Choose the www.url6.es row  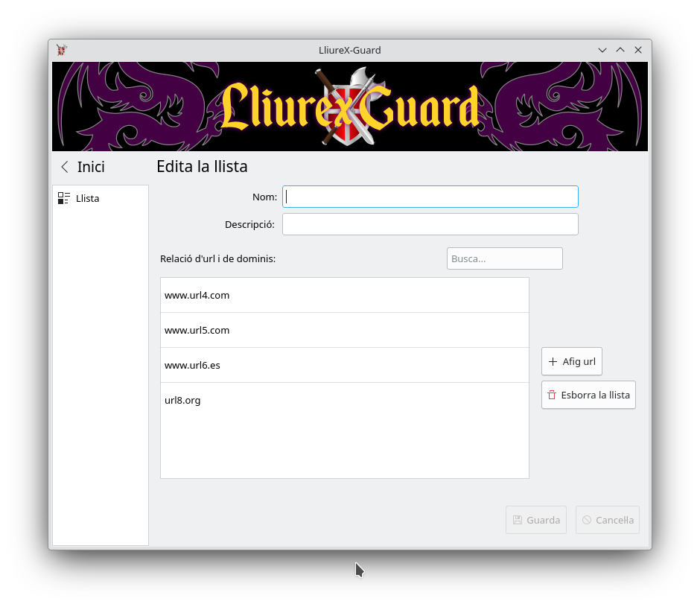pyautogui.click(x=345, y=365)
